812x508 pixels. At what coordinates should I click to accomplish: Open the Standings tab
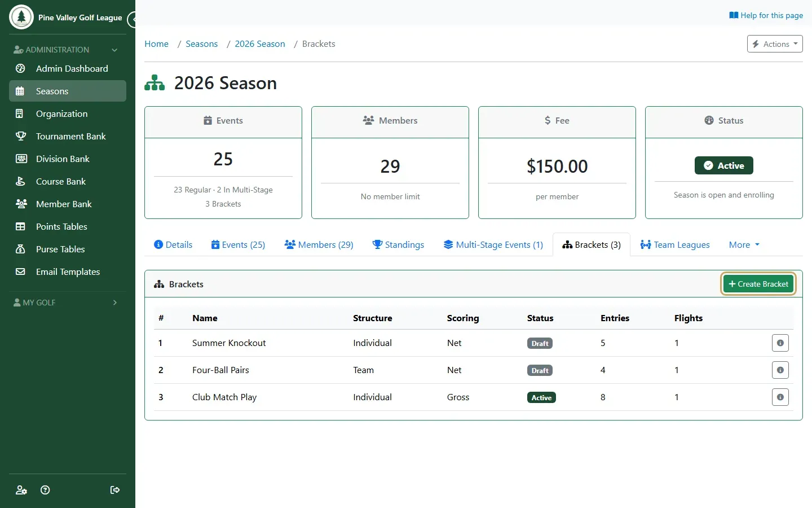tap(398, 244)
